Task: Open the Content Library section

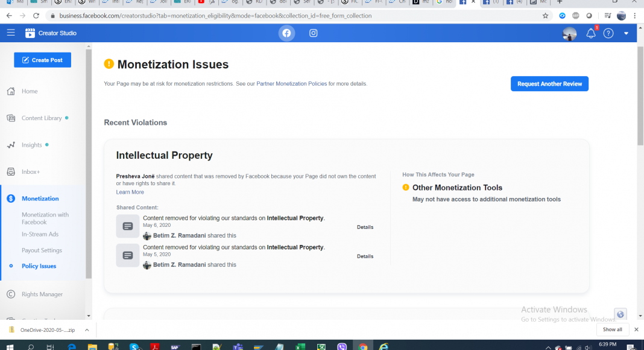Action: point(41,118)
